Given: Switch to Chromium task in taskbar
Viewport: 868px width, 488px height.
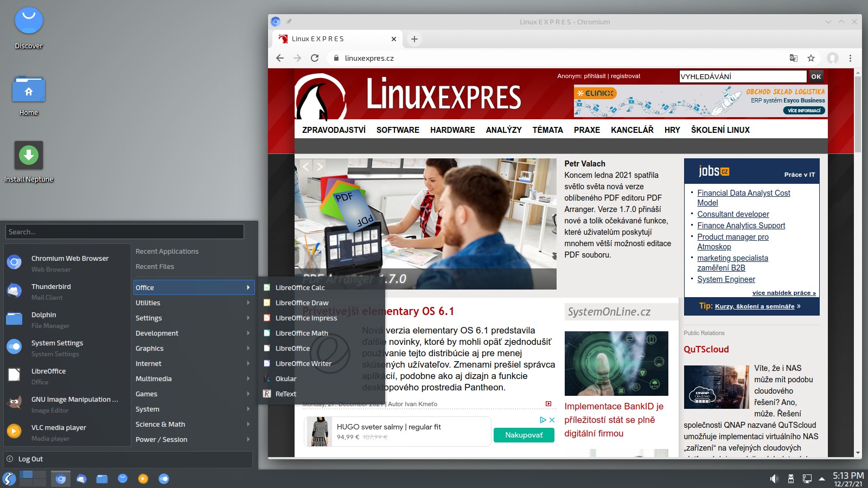Looking at the screenshot, I should coord(61,479).
